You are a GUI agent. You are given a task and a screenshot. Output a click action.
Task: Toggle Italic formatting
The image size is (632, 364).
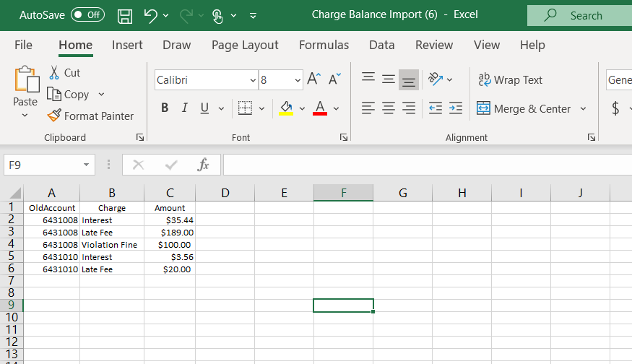click(x=184, y=108)
